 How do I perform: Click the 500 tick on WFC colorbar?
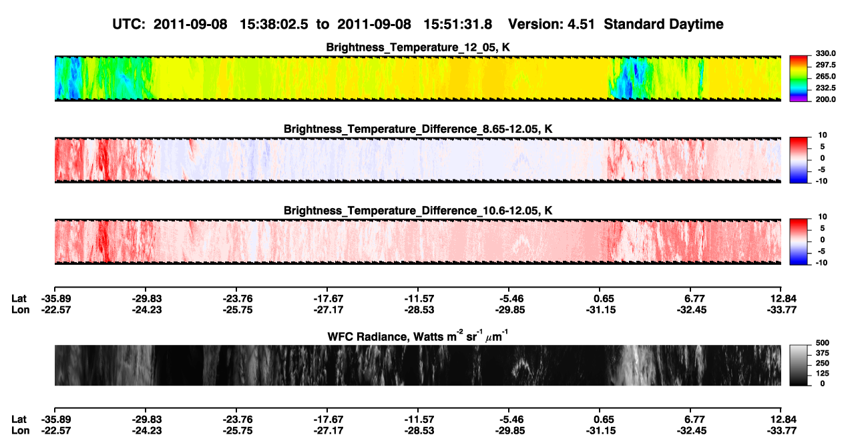click(823, 342)
